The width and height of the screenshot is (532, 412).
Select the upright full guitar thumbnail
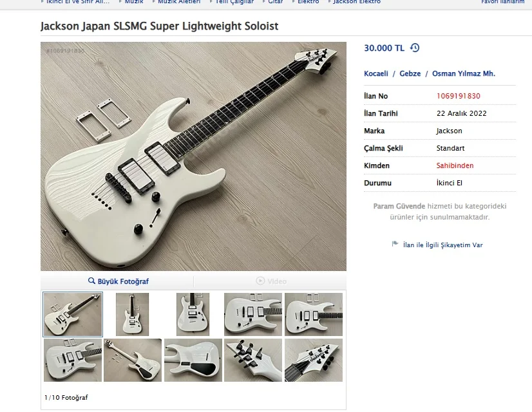pos(132,314)
